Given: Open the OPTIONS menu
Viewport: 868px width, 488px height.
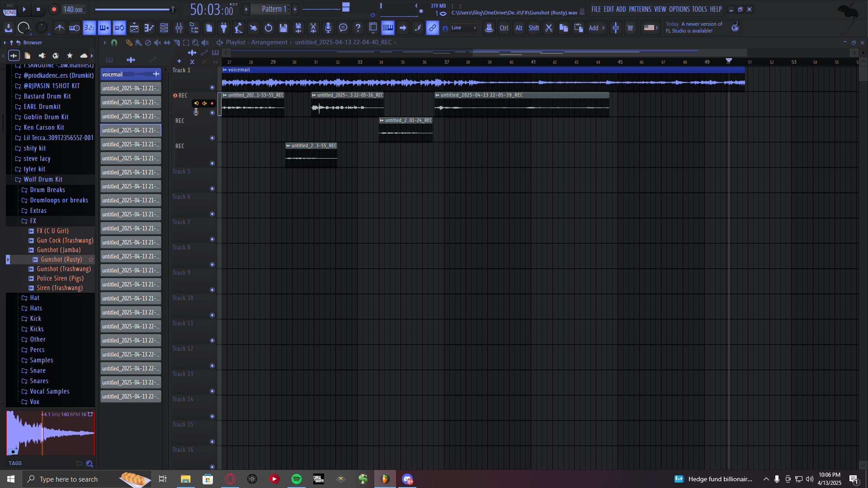Looking at the screenshot, I should (679, 9).
